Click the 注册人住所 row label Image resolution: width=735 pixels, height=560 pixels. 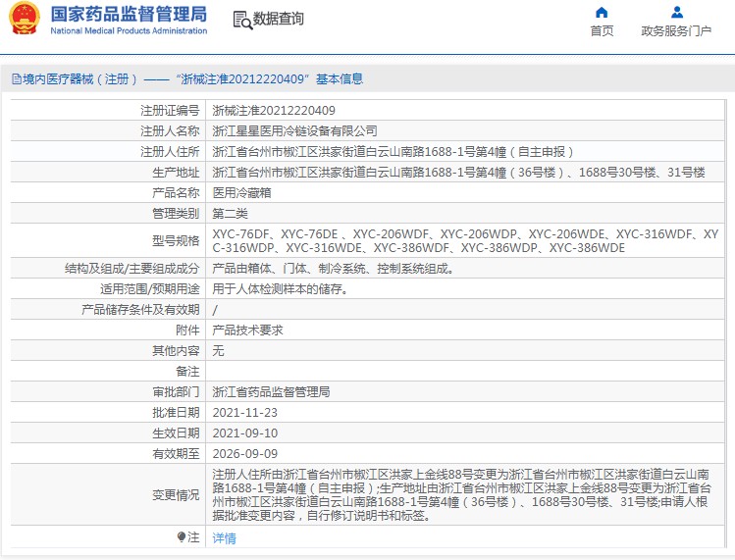(170, 152)
